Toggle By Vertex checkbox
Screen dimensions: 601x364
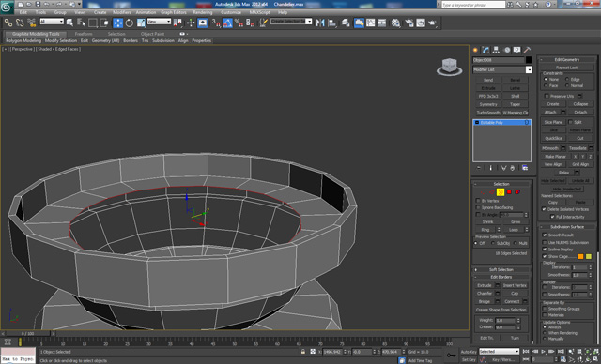[x=478, y=201]
